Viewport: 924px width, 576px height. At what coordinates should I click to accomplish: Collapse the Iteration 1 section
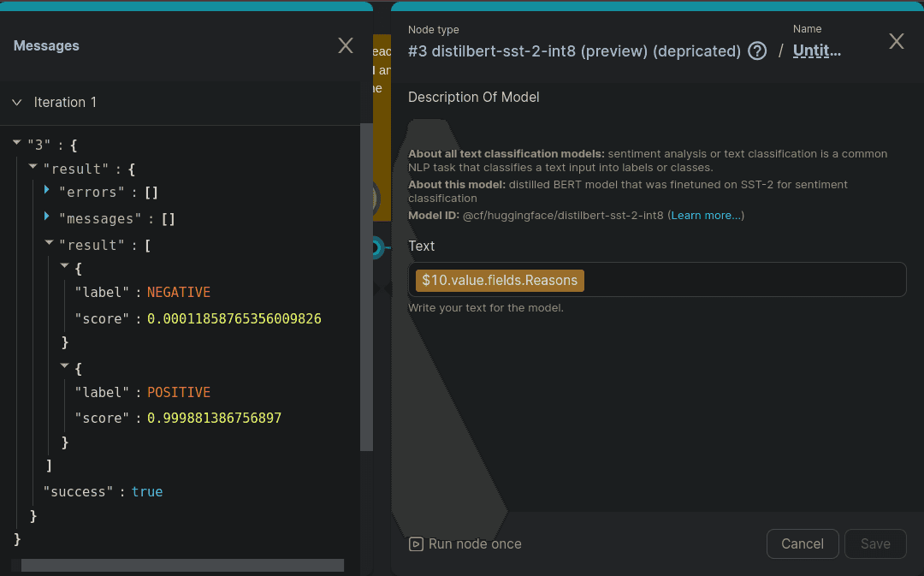(17, 103)
